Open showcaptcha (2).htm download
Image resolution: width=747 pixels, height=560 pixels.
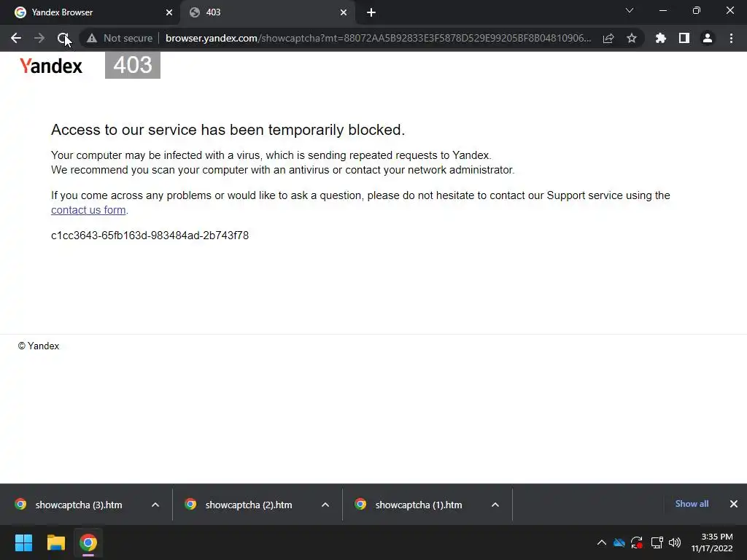pos(249,505)
